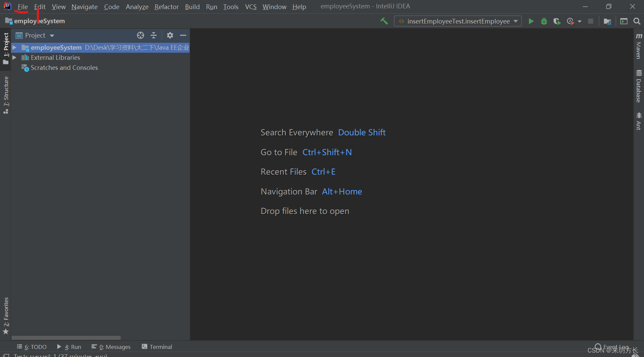Open the Terminal tool window
This screenshot has width=644, height=357.
click(x=157, y=347)
